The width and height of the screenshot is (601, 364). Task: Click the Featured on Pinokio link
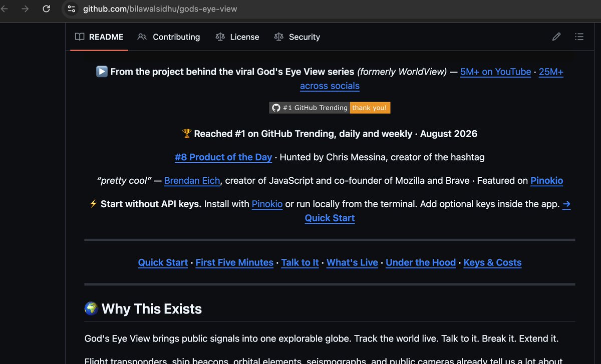[x=546, y=181]
